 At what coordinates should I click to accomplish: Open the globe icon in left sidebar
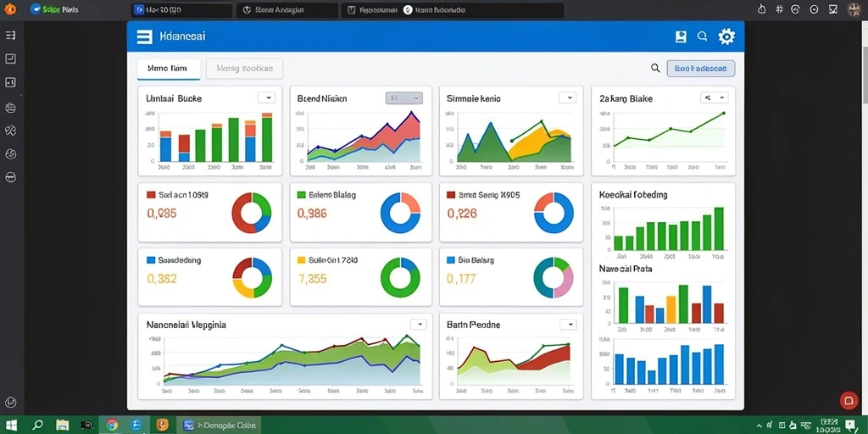point(10,107)
